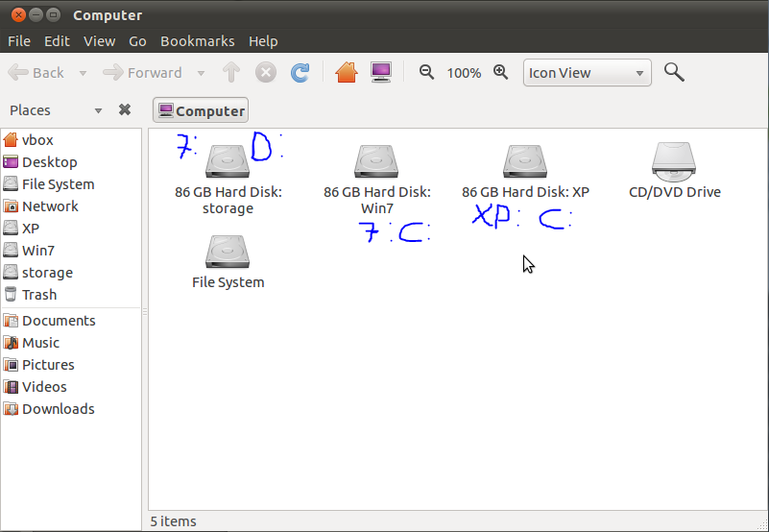Open the Help menu
769x532 pixels.
(263, 41)
